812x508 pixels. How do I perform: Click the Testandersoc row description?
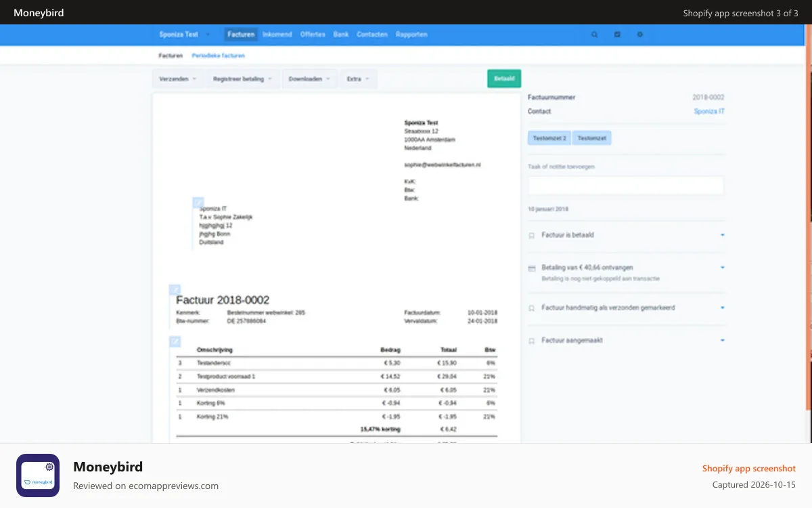coord(214,363)
